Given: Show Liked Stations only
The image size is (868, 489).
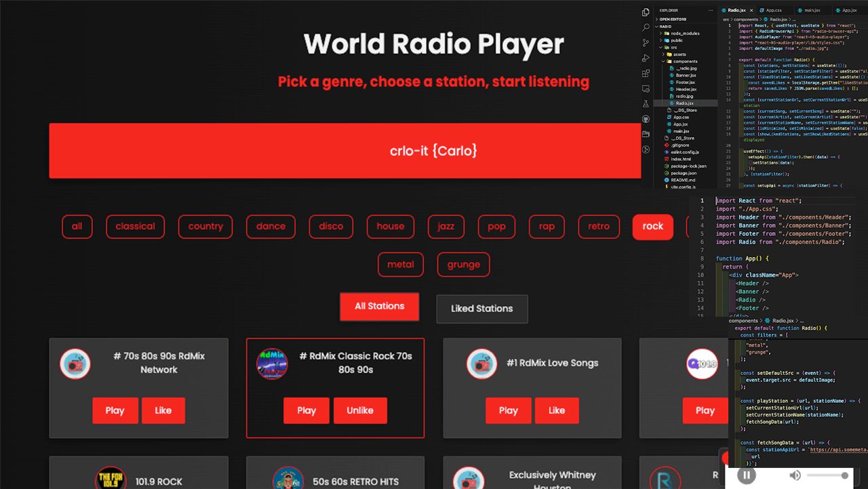Looking at the screenshot, I should [481, 309].
